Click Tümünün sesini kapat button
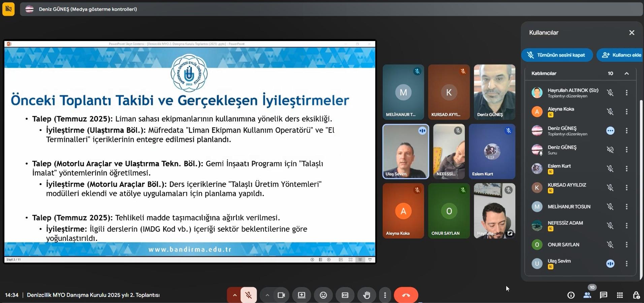Viewport: 644px width, 303px height. pyautogui.click(x=557, y=55)
